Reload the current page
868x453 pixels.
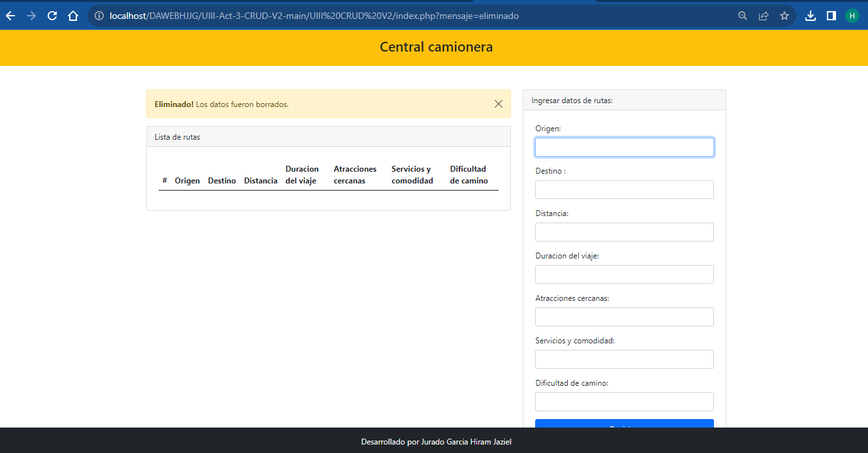coord(52,16)
